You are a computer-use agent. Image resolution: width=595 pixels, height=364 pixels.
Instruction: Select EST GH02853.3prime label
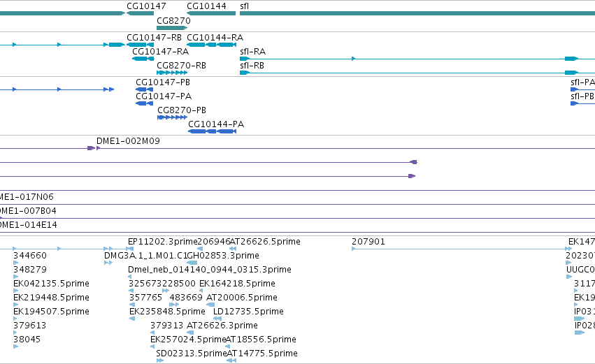click(x=223, y=256)
